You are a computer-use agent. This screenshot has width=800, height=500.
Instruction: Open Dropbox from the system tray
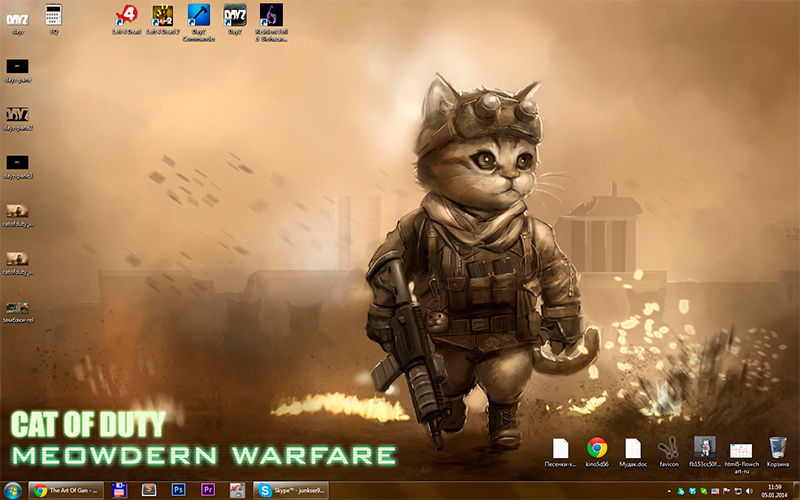point(692,491)
